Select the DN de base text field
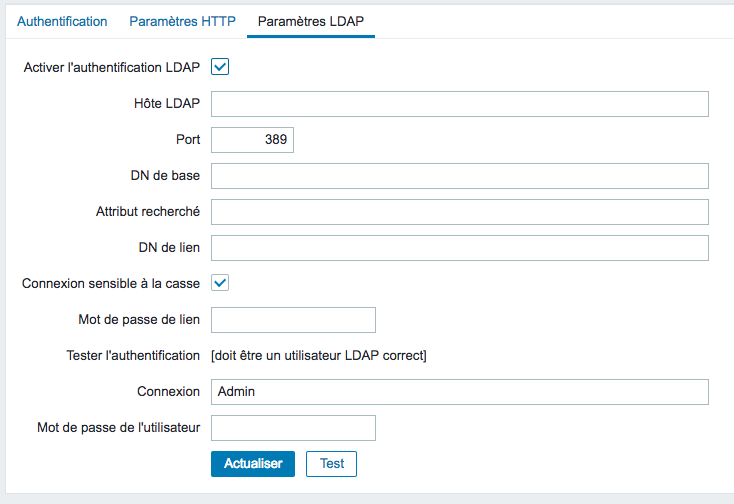The width and height of the screenshot is (734, 504). pos(460,176)
